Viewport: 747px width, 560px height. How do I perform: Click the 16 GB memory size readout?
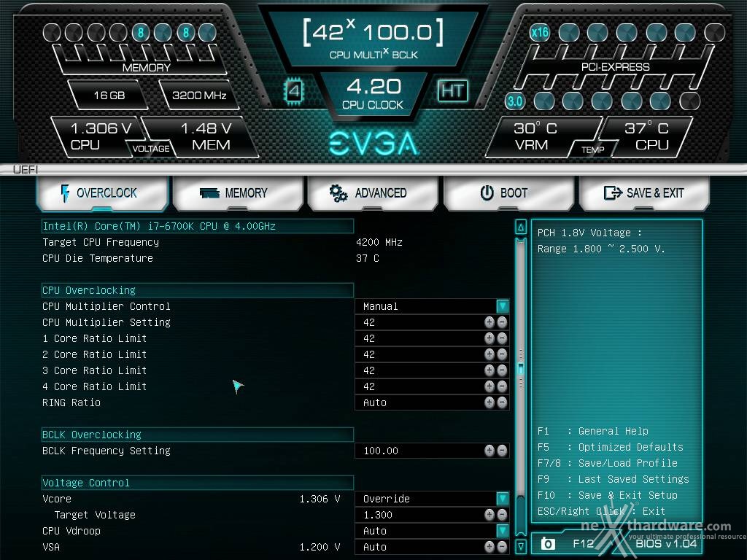[109, 96]
